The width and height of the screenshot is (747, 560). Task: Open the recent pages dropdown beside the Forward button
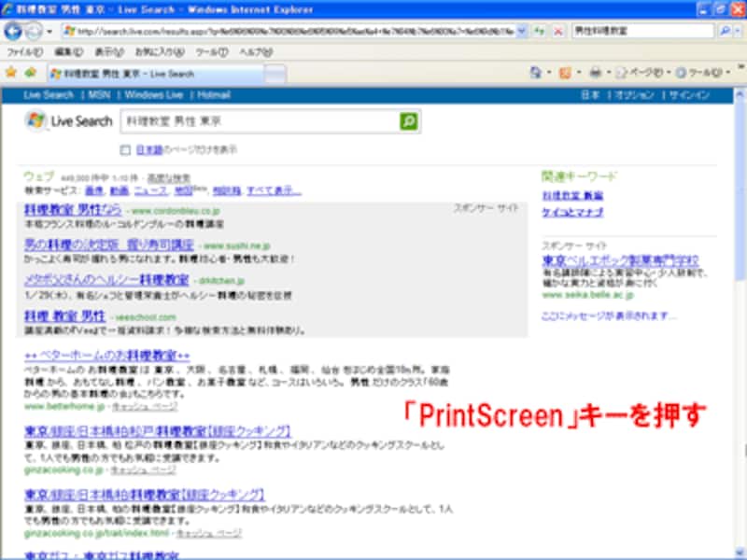pos(49,32)
